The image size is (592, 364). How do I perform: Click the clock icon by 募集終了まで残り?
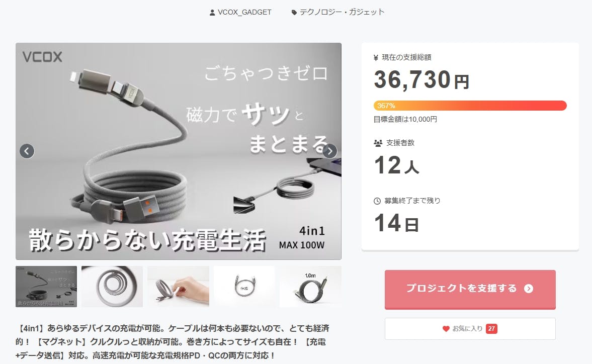coord(377,201)
